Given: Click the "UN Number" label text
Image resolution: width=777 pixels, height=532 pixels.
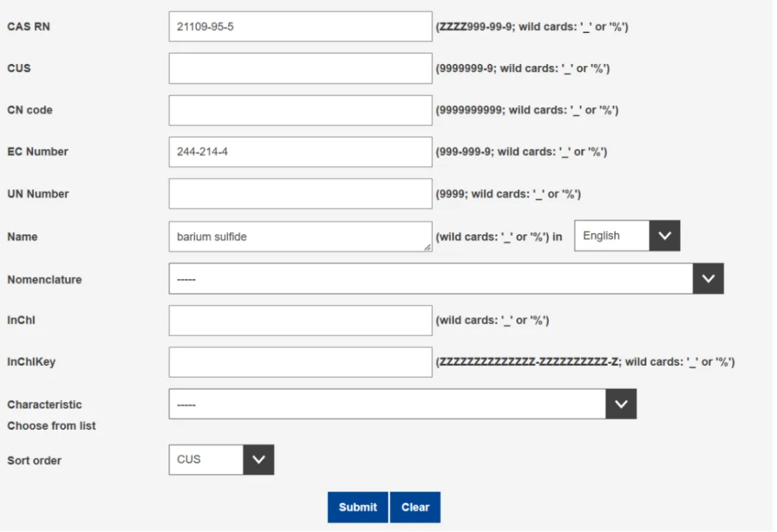Looking at the screenshot, I should click(x=38, y=194).
